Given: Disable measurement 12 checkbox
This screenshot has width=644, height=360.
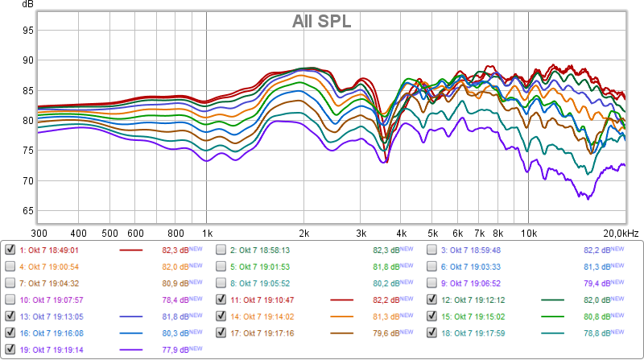Looking at the screenshot, I should pos(433,300).
